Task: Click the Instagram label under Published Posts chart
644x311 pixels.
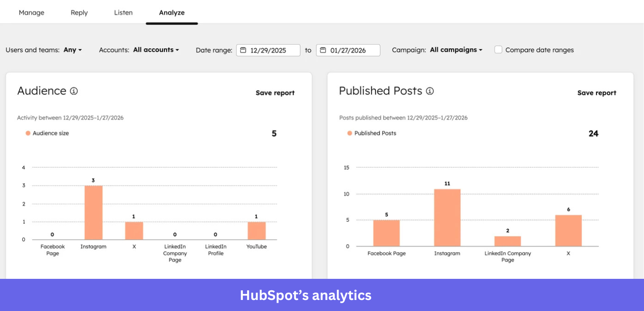Action: [447, 254]
